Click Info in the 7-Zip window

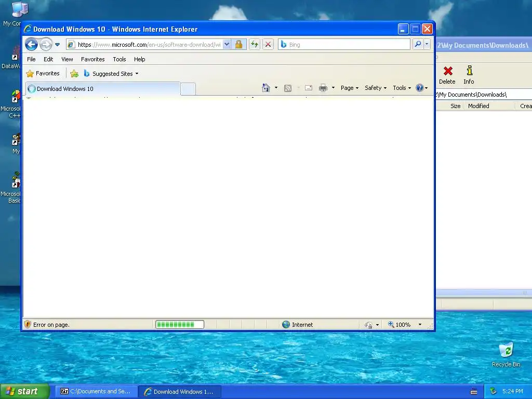coord(469,75)
